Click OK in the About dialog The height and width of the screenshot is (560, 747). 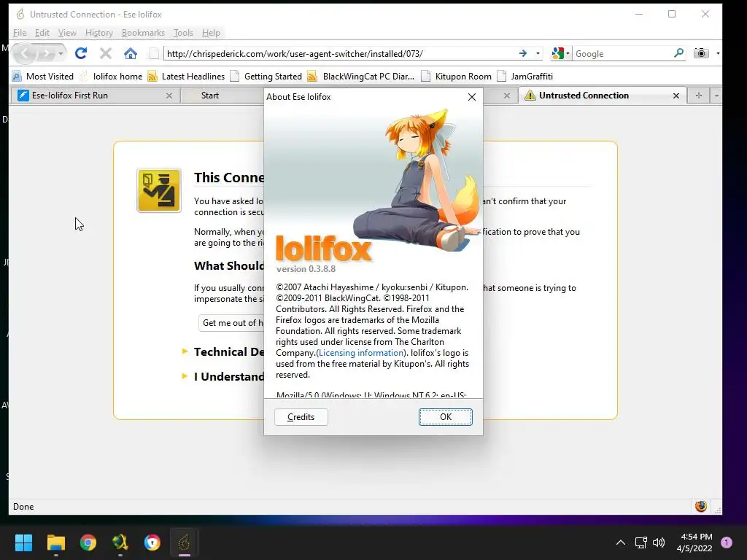pos(446,416)
